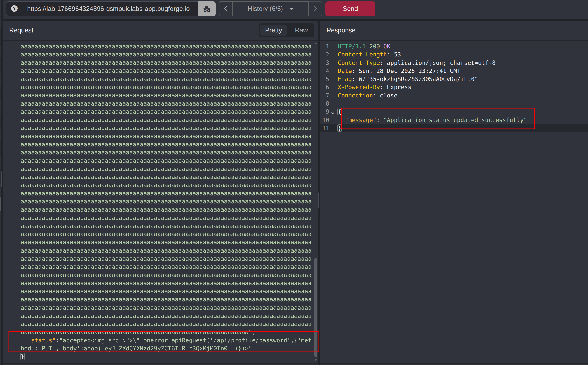Click the "message" key in response JSON
The image size is (588, 365).
[x=360, y=120]
